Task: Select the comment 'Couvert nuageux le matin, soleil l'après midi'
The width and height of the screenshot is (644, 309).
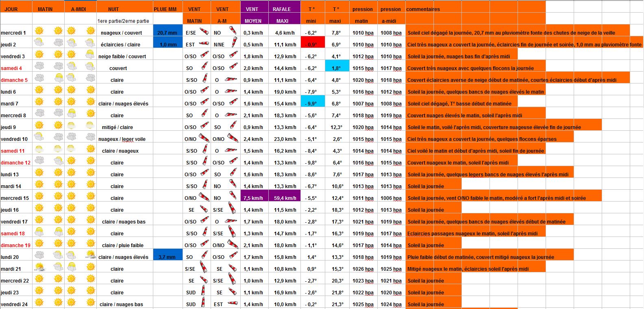Action: (458, 163)
